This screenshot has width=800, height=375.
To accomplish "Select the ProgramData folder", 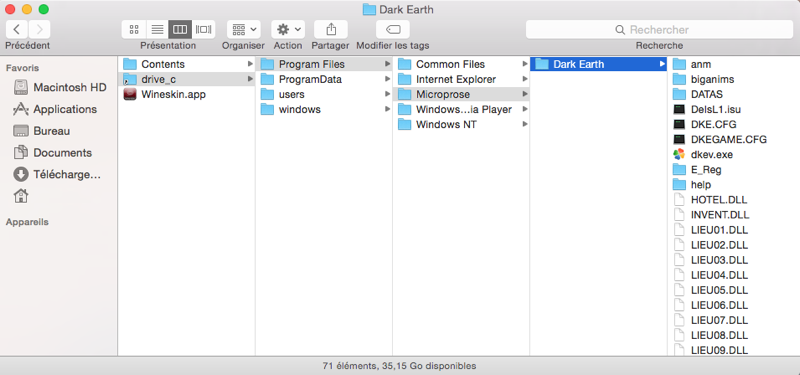I will point(324,79).
